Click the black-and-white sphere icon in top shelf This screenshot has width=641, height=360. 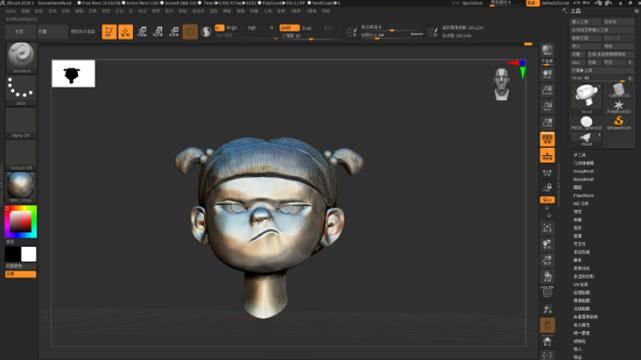click(x=206, y=31)
